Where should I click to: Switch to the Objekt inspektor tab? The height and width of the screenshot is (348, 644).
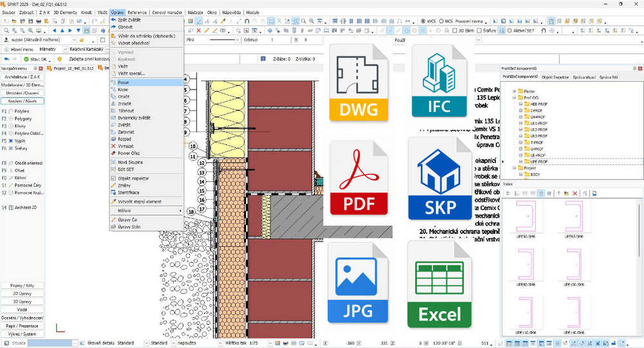(x=555, y=77)
